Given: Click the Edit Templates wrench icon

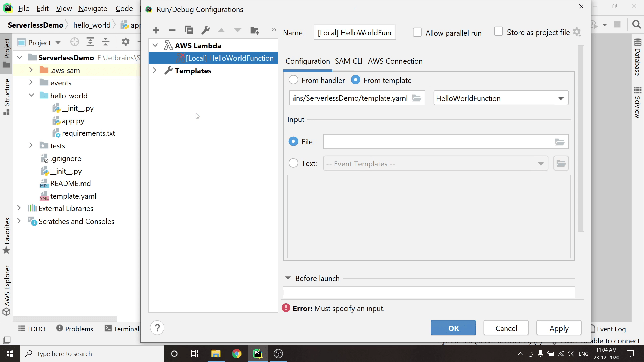Looking at the screenshot, I should click(205, 31).
